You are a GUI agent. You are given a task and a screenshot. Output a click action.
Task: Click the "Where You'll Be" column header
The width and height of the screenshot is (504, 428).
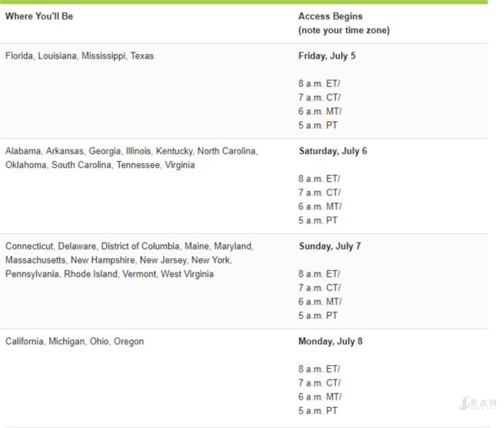coord(39,16)
